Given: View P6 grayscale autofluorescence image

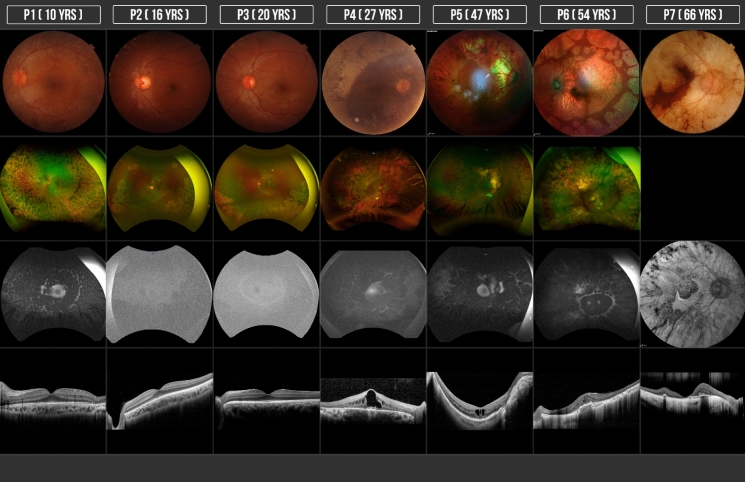Looking at the screenshot, I should click(x=587, y=294).
